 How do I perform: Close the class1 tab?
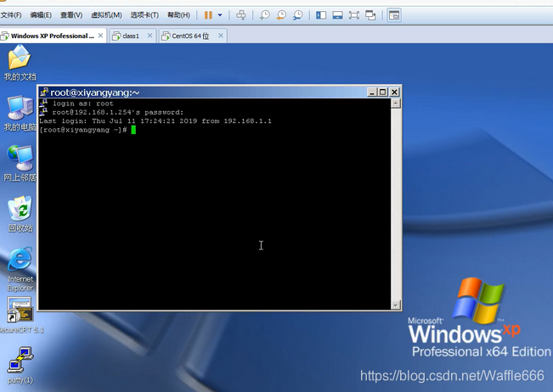click(150, 36)
